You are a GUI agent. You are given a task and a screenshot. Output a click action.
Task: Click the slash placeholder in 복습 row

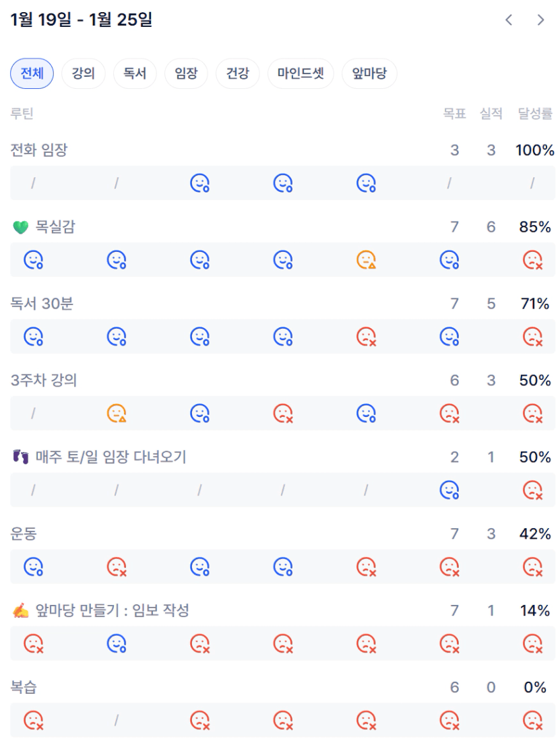pyautogui.click(x=117, y=720)
